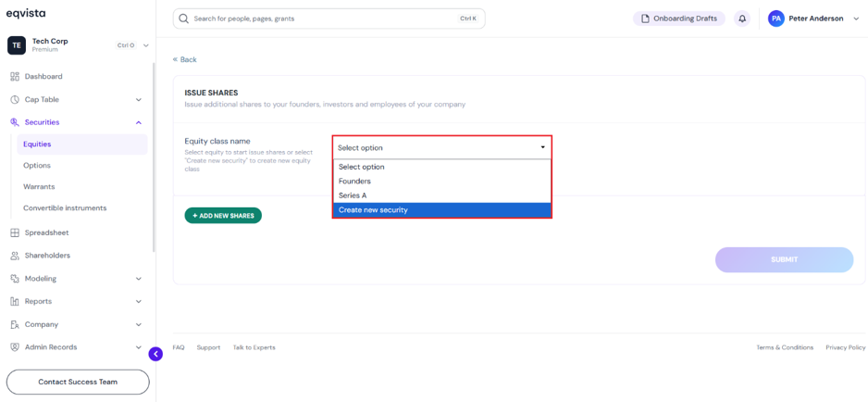Click the Modeling sidebar icon
868x402 pixels.
pos(15,279)
